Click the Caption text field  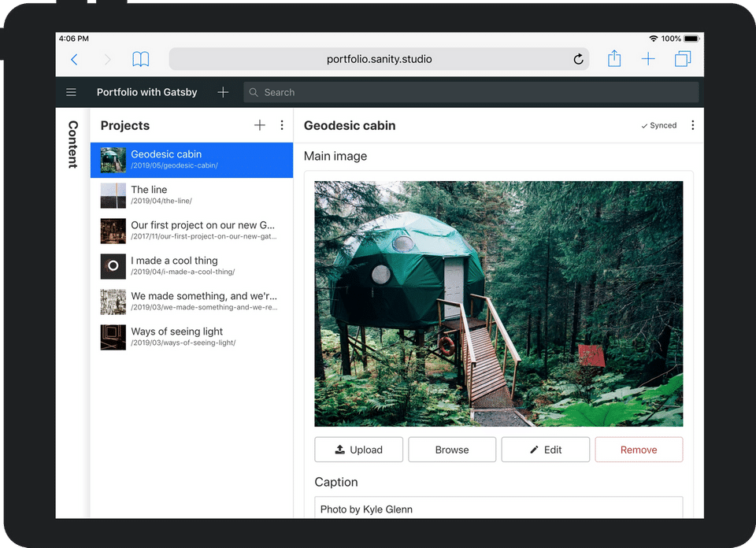pyautogui.click(x=498, y=508)
